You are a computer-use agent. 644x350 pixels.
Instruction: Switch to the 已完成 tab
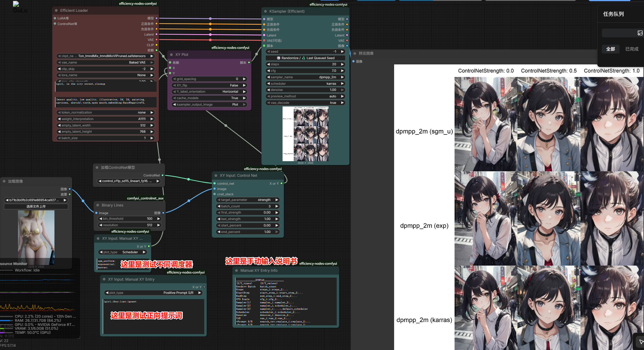(632, 49)
